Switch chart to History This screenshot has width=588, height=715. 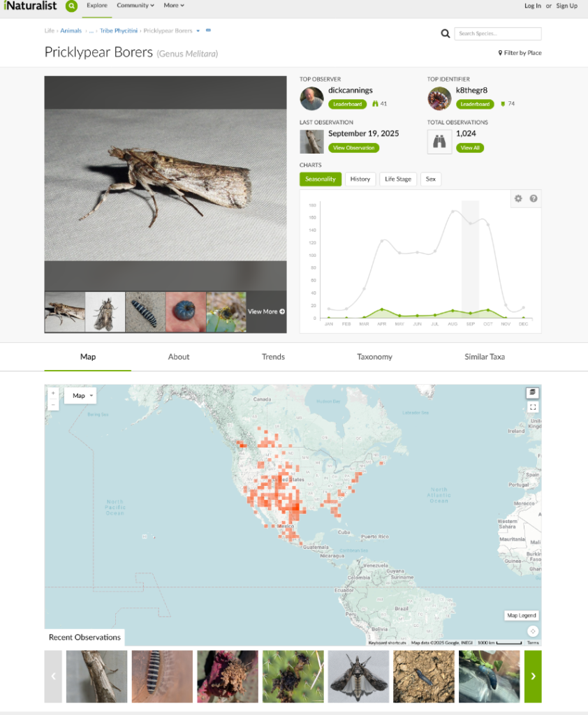[x=360, y=179]
